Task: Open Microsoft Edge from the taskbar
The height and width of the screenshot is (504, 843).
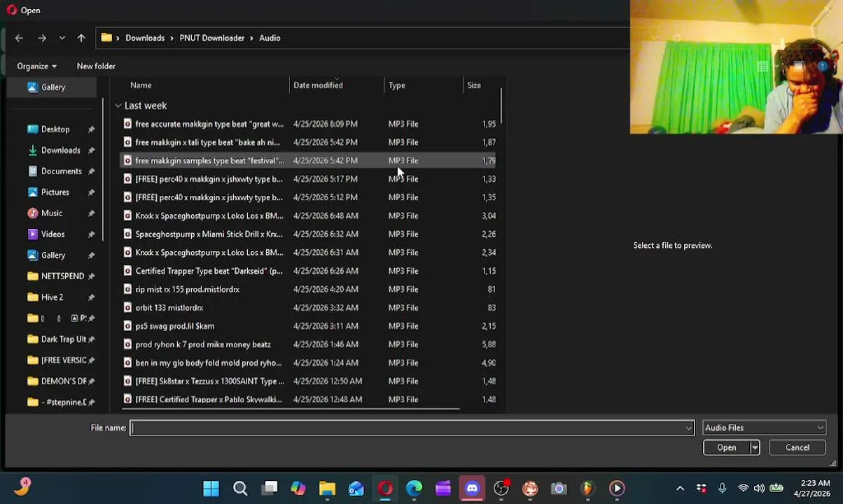Action: tap(414, 488)
